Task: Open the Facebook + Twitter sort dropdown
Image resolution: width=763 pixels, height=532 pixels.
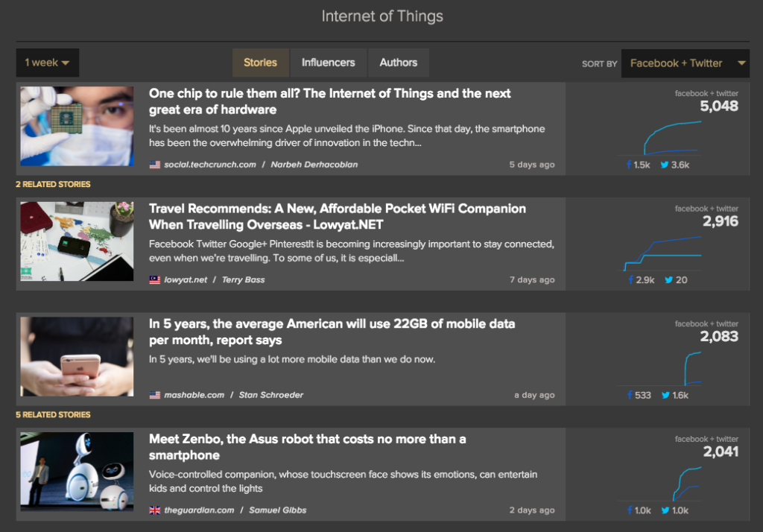Action: coord(684,63)
